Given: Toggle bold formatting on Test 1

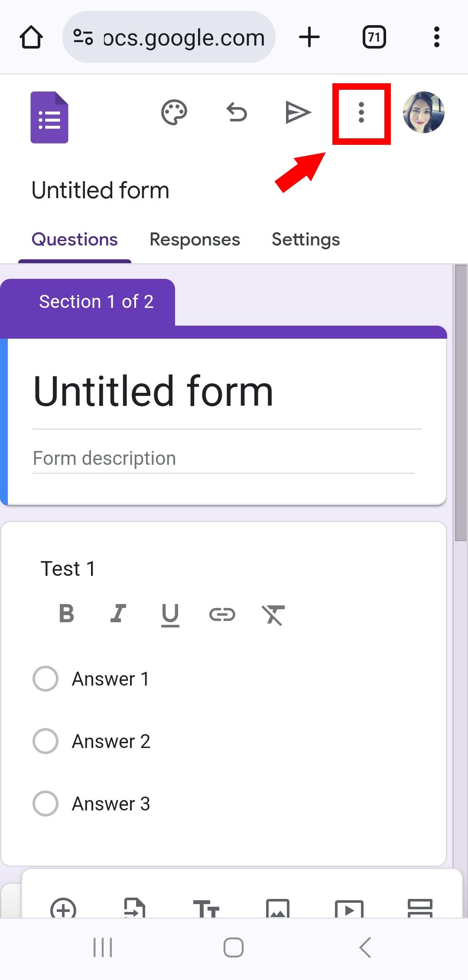Looking at the screenshot, I should tap(66, 613).
